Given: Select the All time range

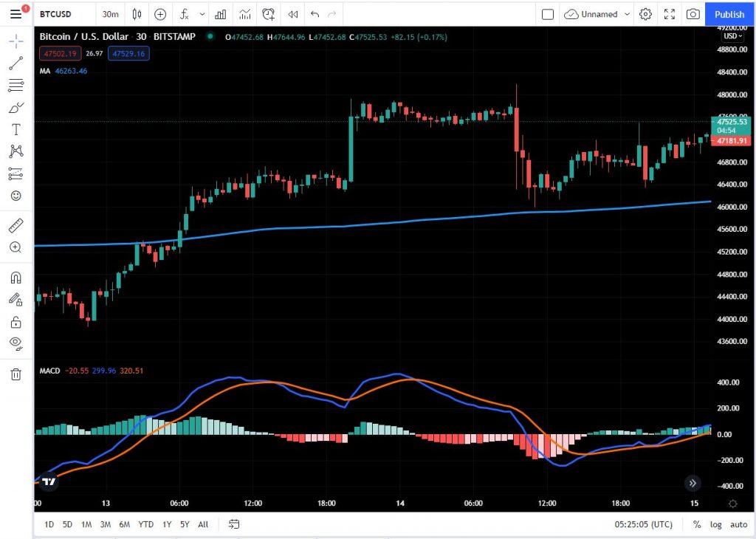Looking at the screenshot, I should click(203, 524).
